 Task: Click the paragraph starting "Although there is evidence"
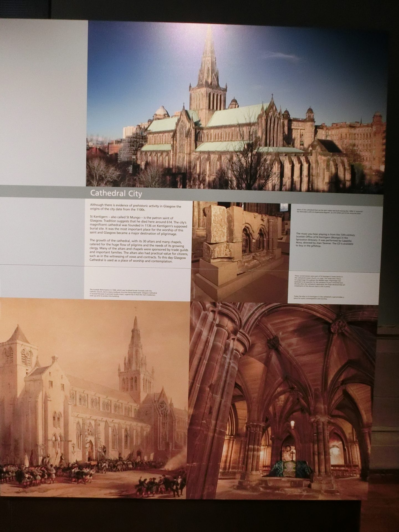pyautogui.click(x=135, y=207)
